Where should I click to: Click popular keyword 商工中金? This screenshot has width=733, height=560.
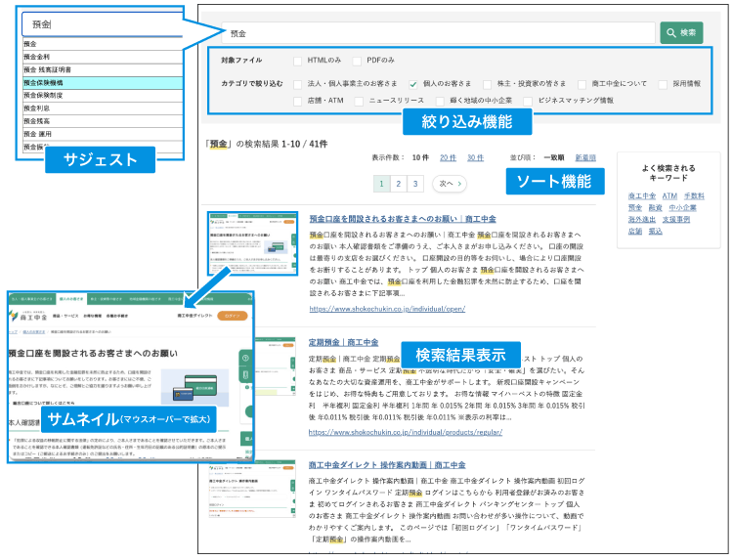642,195
